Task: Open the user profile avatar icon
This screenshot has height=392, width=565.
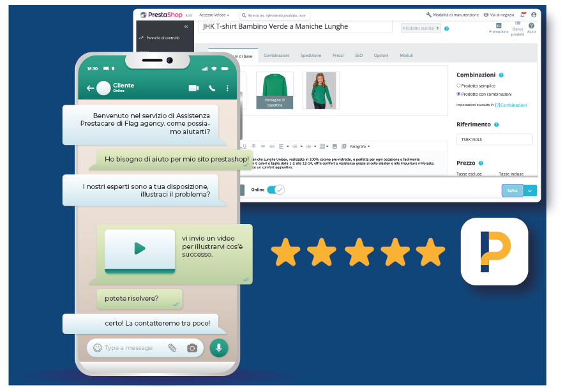Action: coord(534,15)
